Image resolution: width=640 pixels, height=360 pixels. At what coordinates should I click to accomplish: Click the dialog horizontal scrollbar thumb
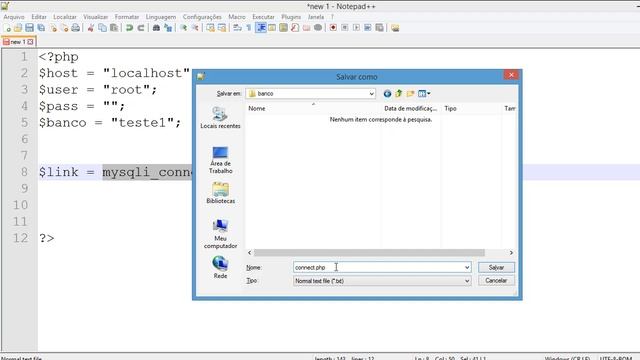(369, 253)
